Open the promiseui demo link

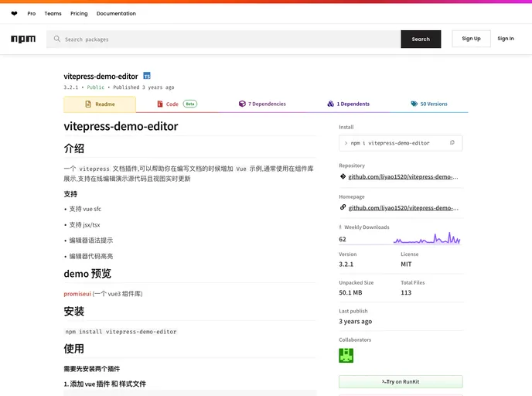click(77, 294)
